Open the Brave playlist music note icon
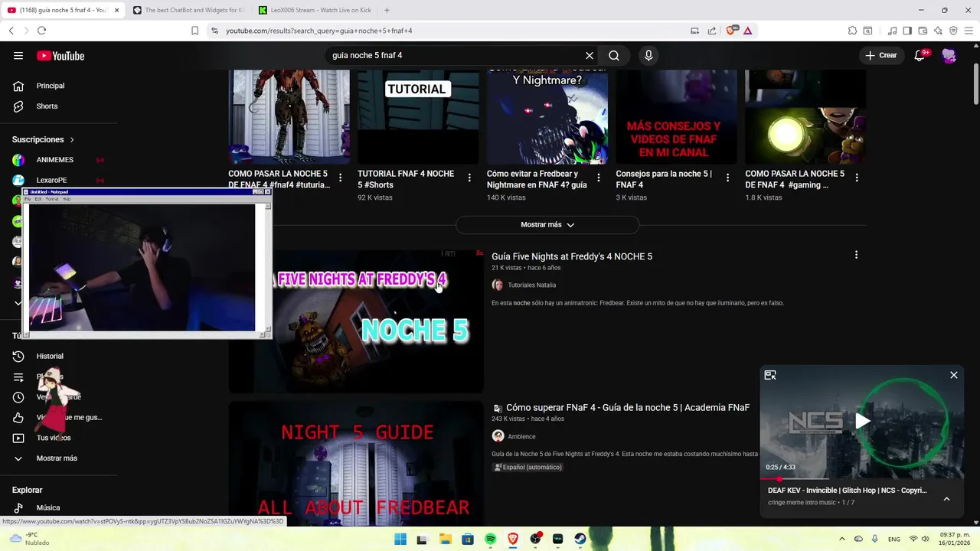The width and height of the screenshot is (980, 551). pos(892,31)
